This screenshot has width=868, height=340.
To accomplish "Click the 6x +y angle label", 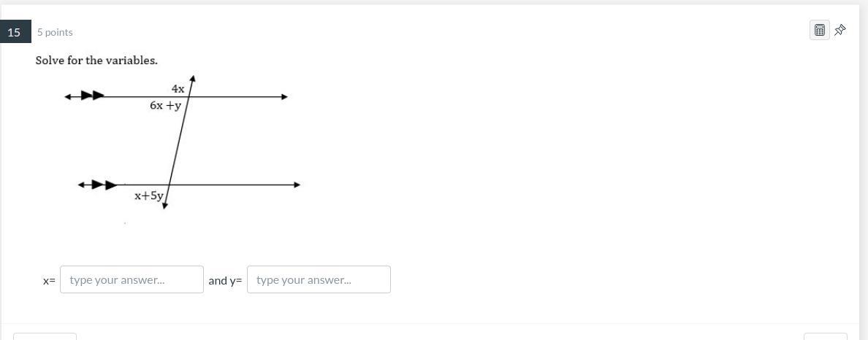I will 165,105.
